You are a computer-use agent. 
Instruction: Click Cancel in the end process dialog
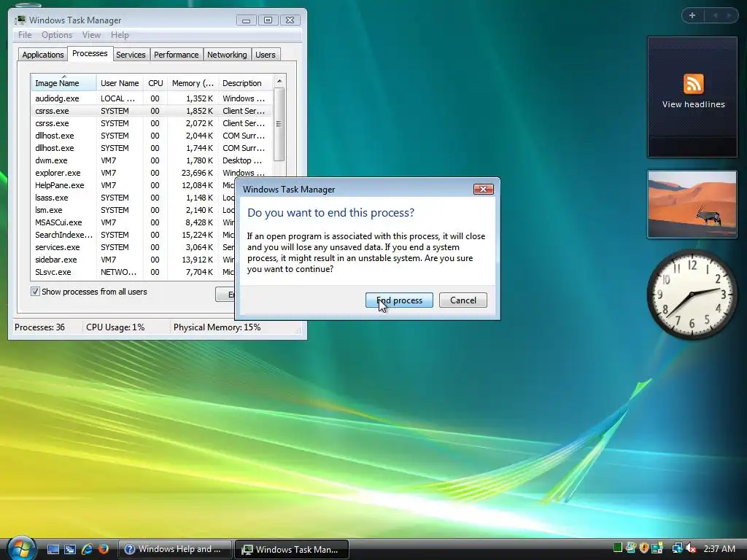pos(463,300)
